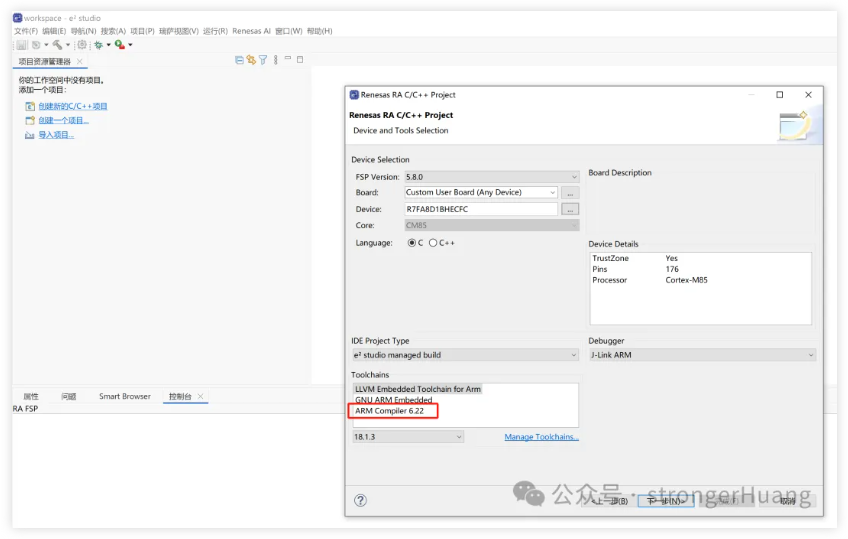Switch to the 问题 problems tab

click(69, 396)
